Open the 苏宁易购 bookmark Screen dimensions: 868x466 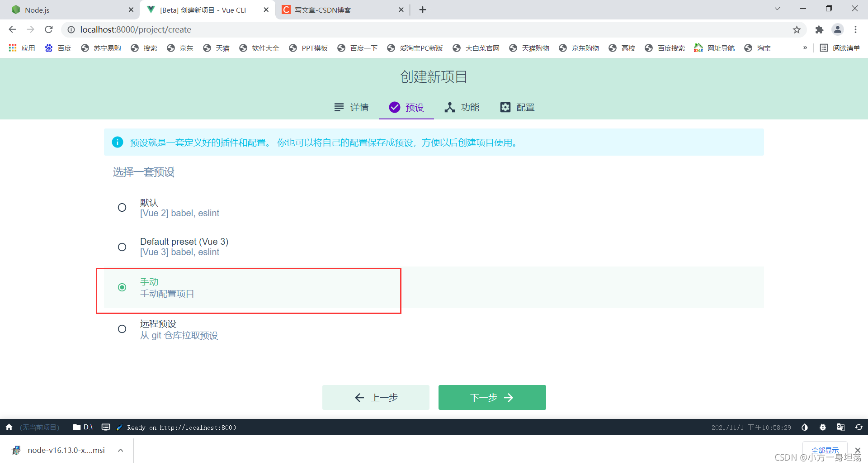pyautogui.click(x=101, y=48)
